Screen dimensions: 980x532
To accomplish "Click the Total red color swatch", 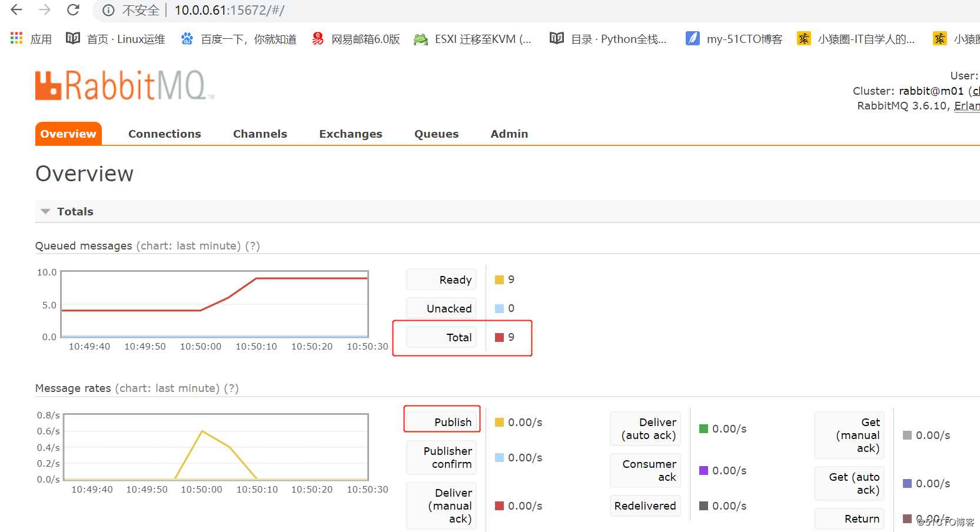I will [499, 337].
